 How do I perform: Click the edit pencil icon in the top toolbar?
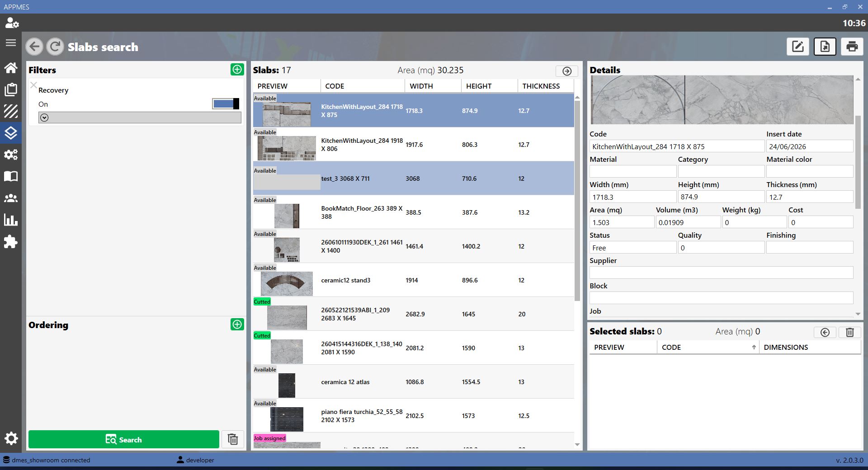(x=798, y=47)
